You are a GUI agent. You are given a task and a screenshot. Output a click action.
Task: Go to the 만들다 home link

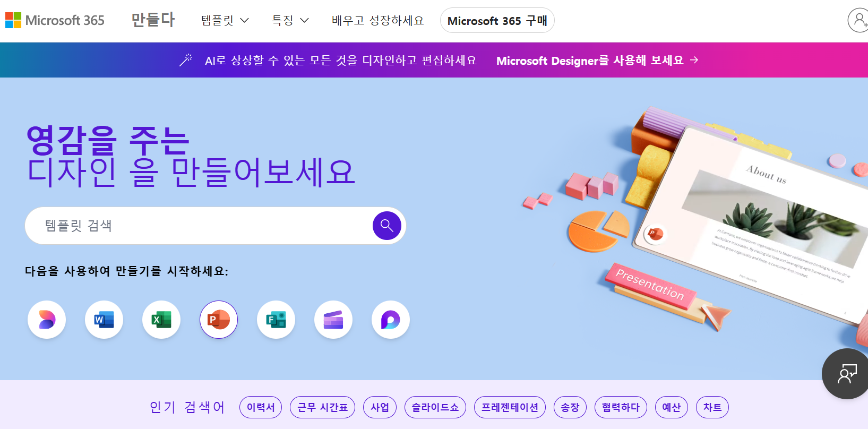pyautogui.click(x=153, y=20)
